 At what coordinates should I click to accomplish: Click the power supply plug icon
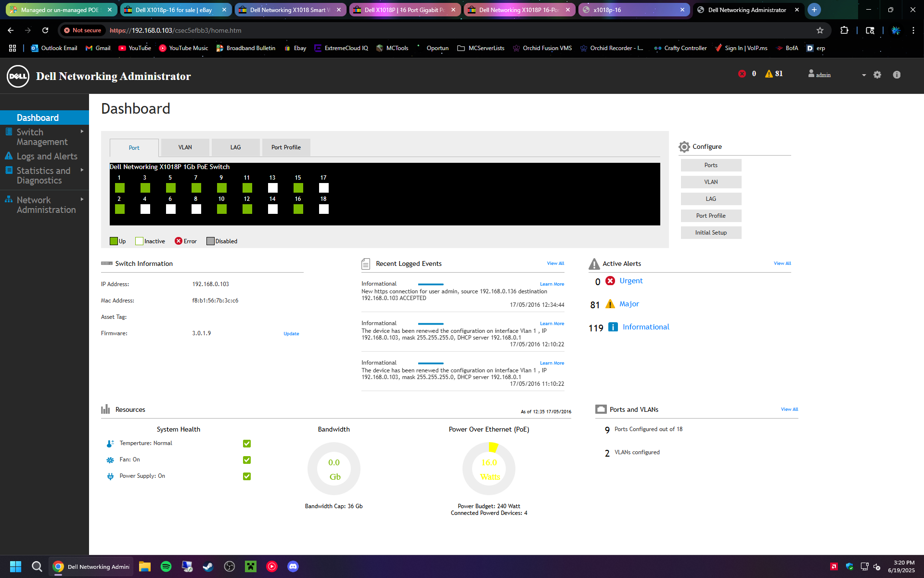110,476
